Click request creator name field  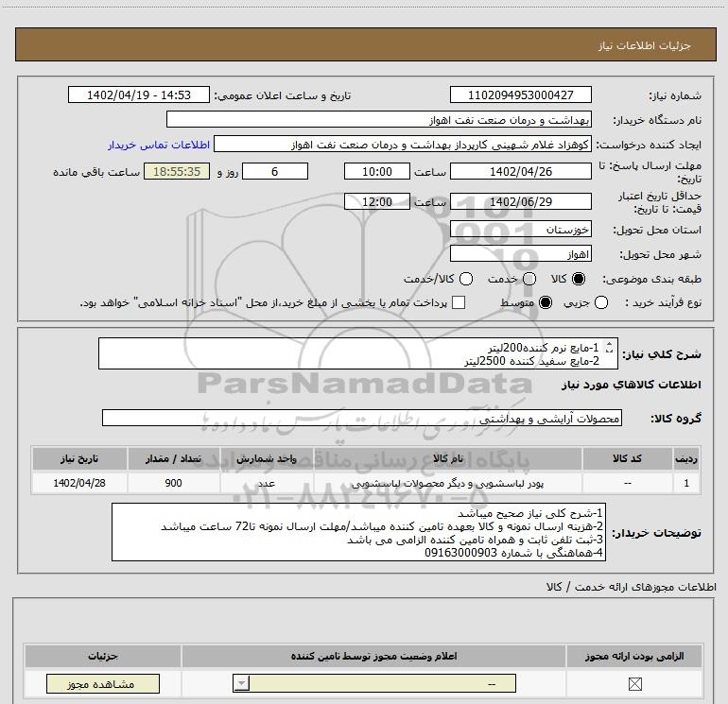[x=403, y=144]
